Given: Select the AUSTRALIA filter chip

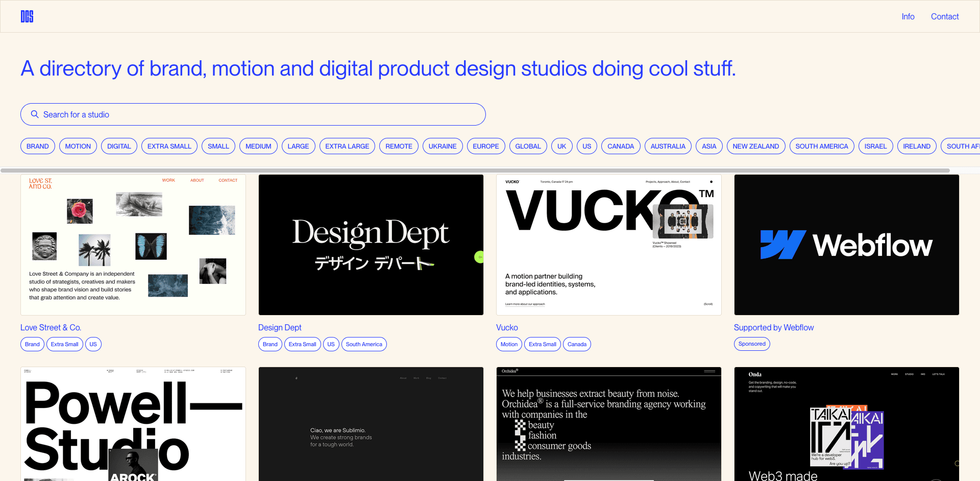Looking at the screenshot, I should coord(668,146).
